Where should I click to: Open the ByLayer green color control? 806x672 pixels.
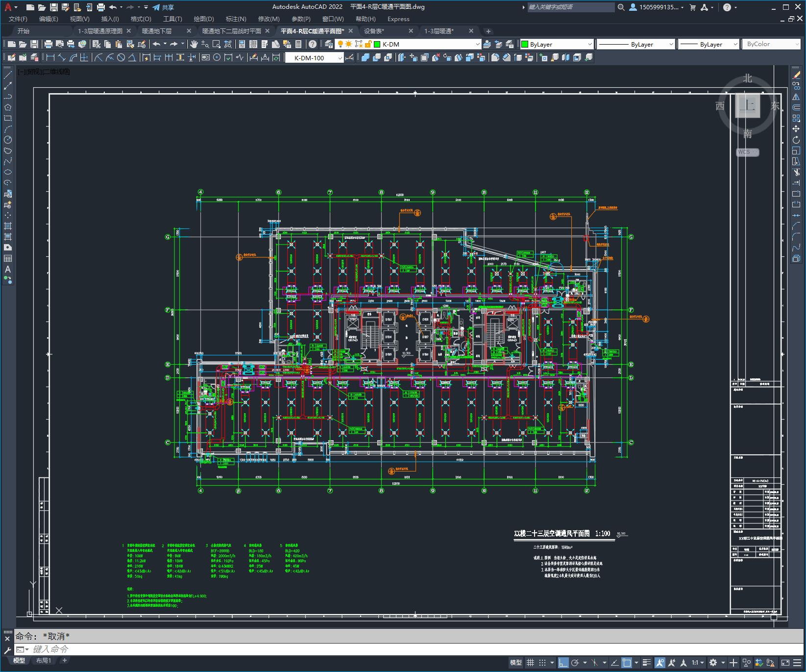(557, 44)
